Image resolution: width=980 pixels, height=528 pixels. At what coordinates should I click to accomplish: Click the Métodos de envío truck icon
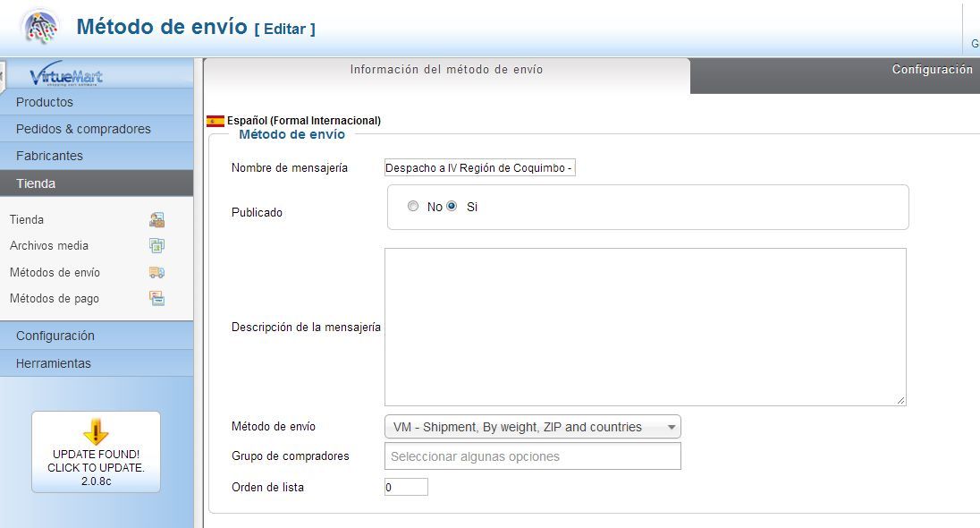pyautogui.click(x=156, y=272)
